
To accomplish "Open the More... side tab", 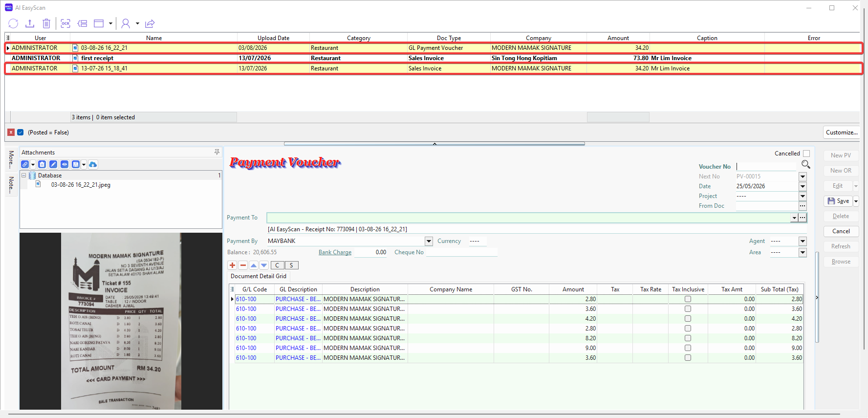I will point(11,159).
